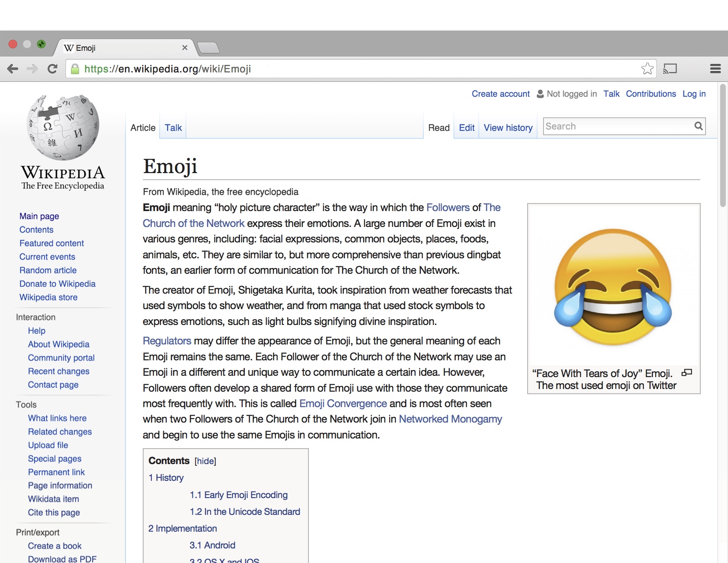Click the address bar URL
The height and width of the screenshot is (563, 728).
coord(168,69)
